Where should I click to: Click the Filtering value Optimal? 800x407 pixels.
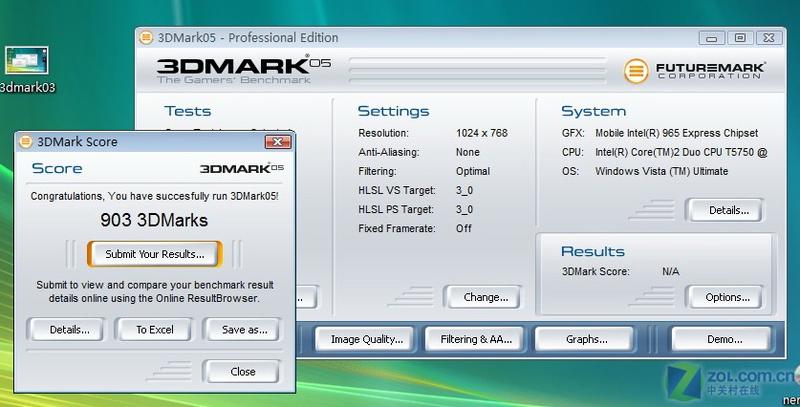(x=472, y=171)
